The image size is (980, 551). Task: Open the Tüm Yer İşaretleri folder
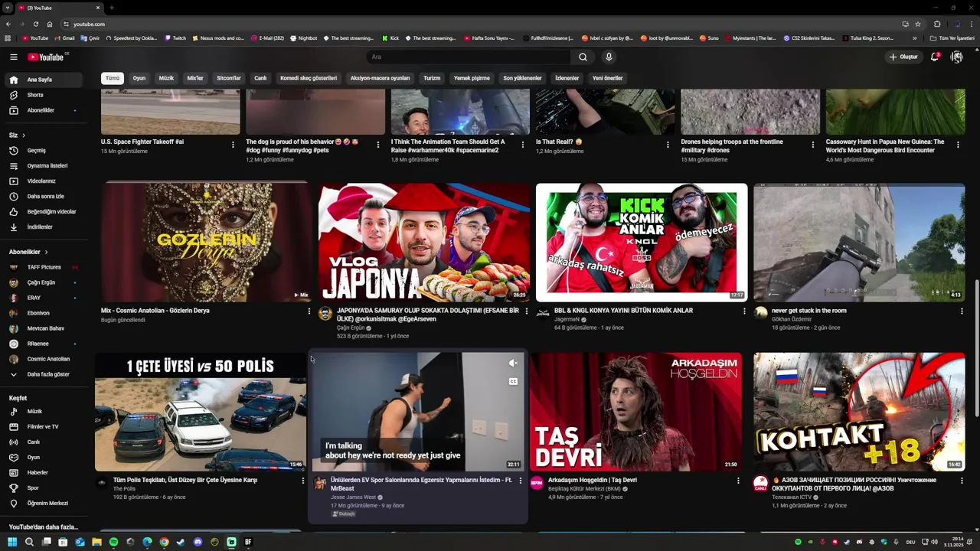(952, 38)
